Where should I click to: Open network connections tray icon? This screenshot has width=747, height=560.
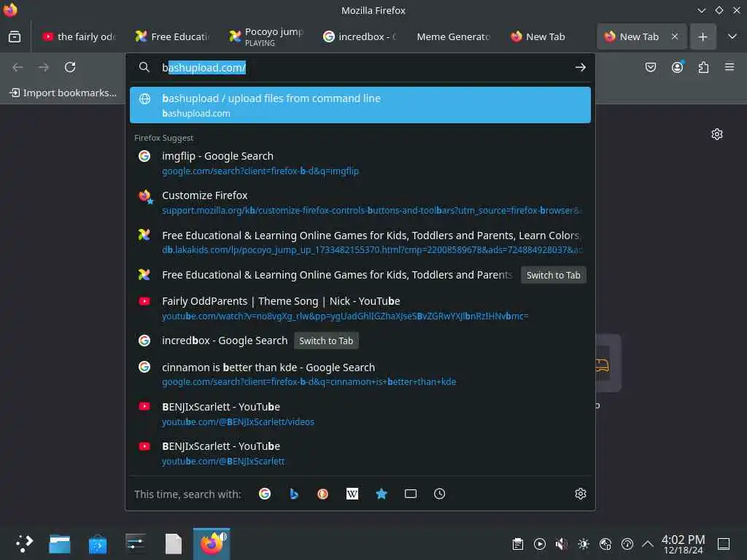point(605,544)
